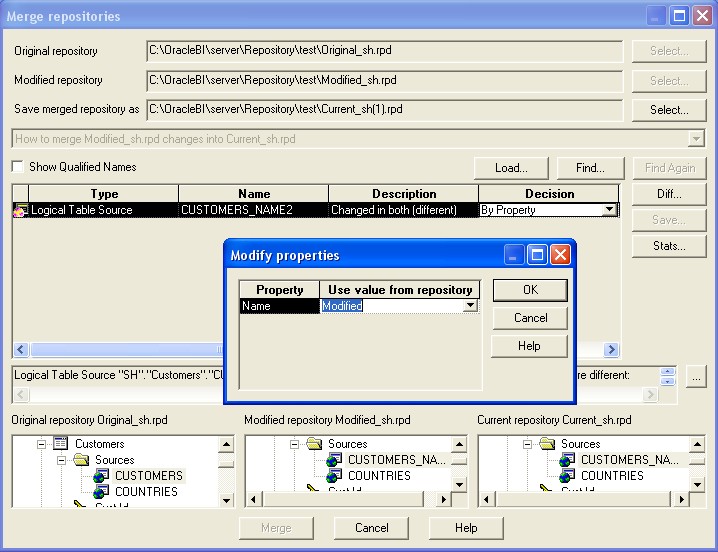Click the Save merged repository as path field
Viewport: 718px width, 552px height.
(385, 110)
